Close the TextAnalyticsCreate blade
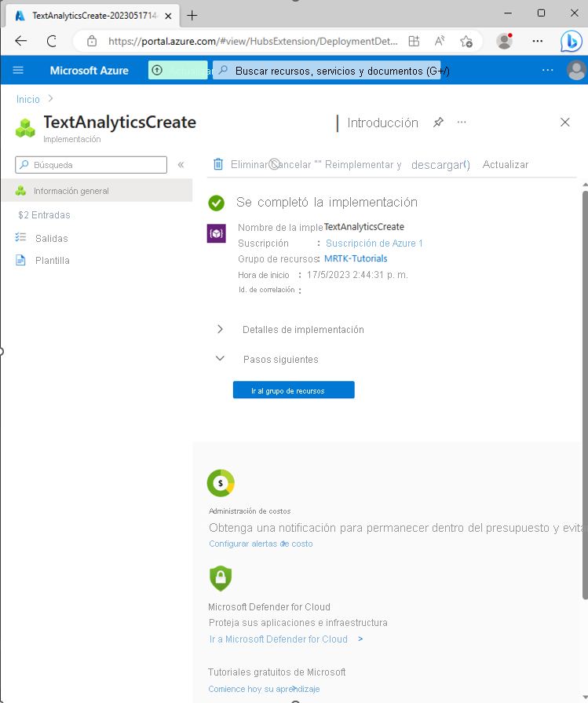 (x=565, y=122)
